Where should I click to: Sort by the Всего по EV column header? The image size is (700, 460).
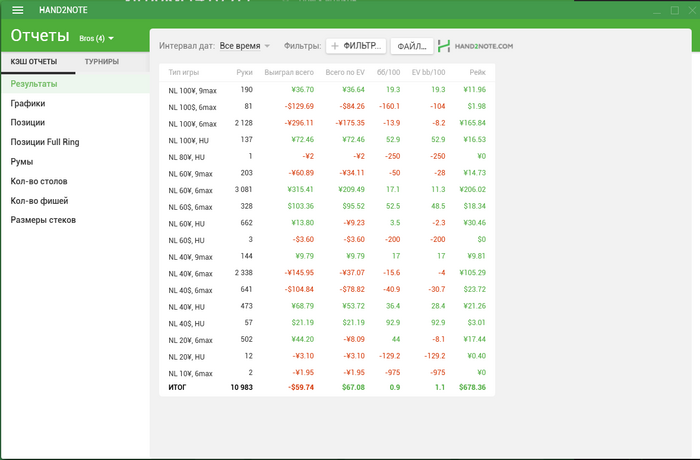coord(345,72)
